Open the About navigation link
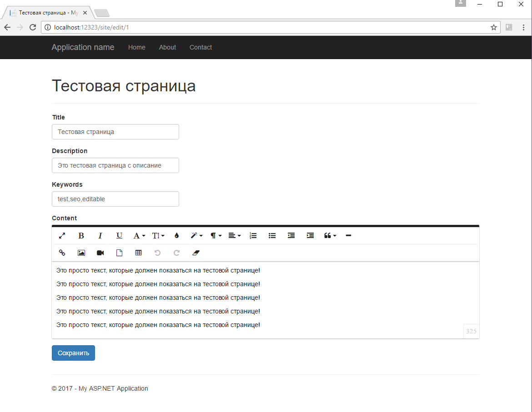Viewport: 532px width, 412px height. [167, 47]
